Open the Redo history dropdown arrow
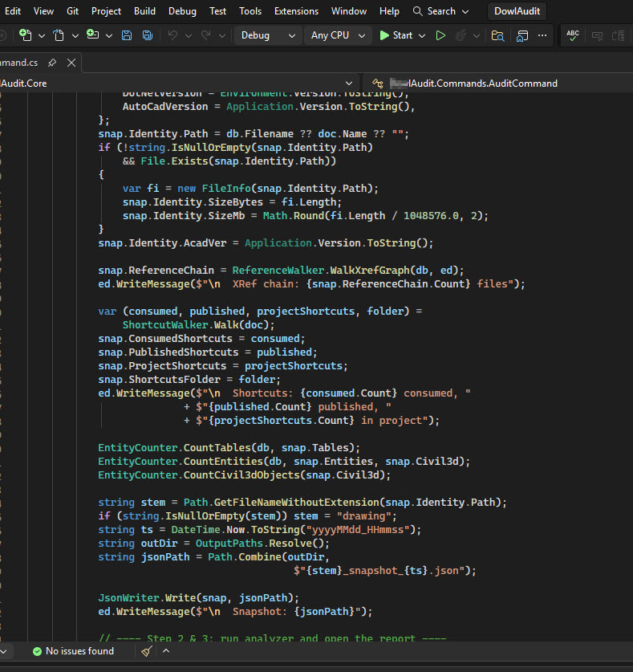Viewport: 633px width, 672px height. tap(222, 35)
